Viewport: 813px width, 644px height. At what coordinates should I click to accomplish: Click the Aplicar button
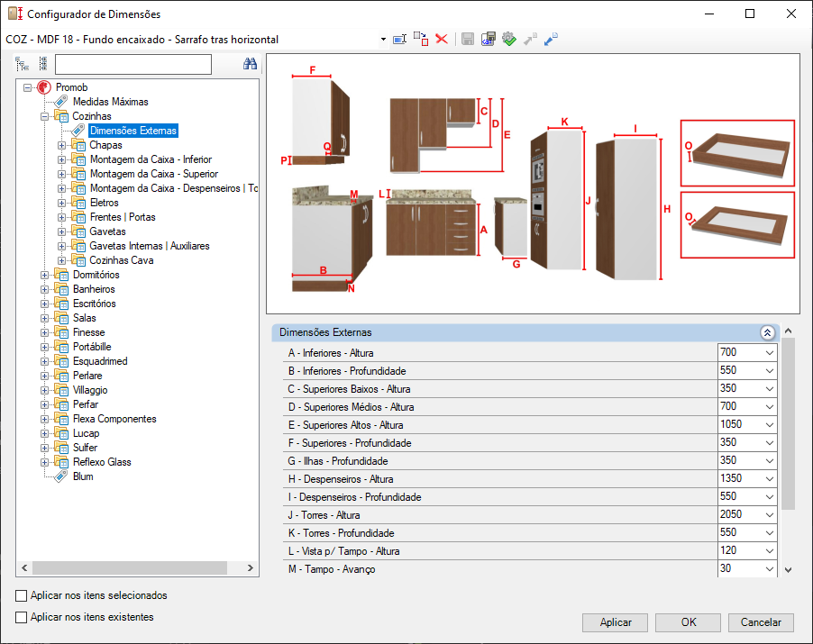pos(615,622)
